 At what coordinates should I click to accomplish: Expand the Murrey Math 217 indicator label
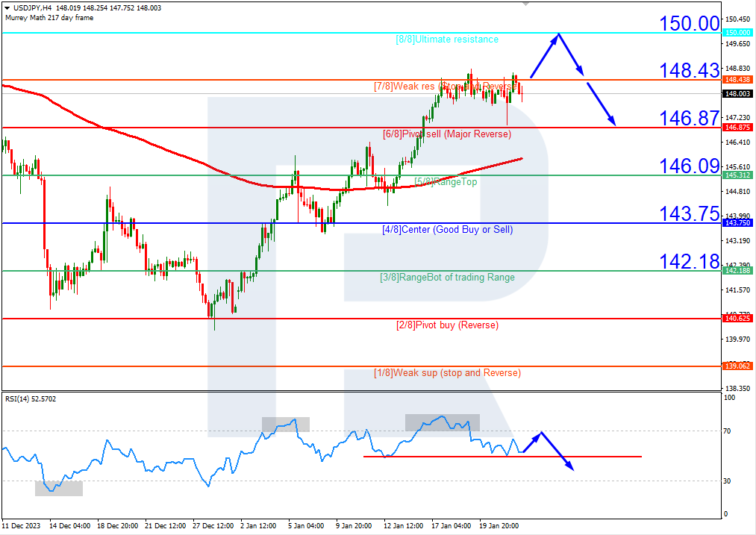coord(47,16)
